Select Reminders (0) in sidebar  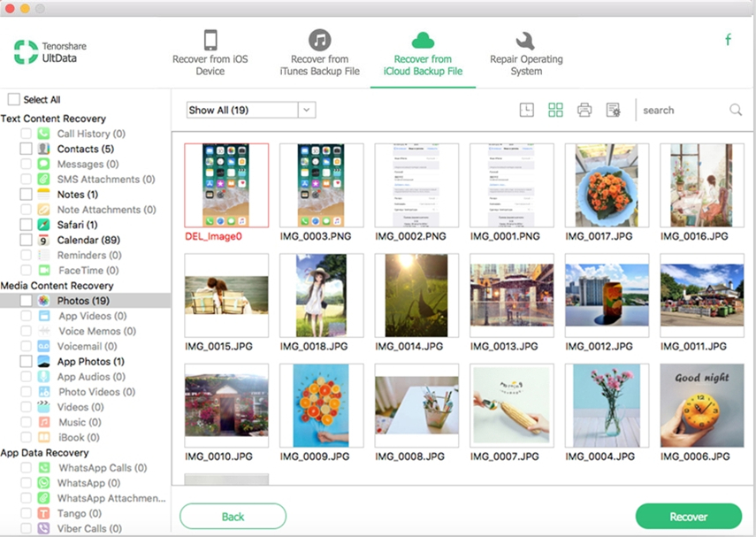tap(89, 256)
